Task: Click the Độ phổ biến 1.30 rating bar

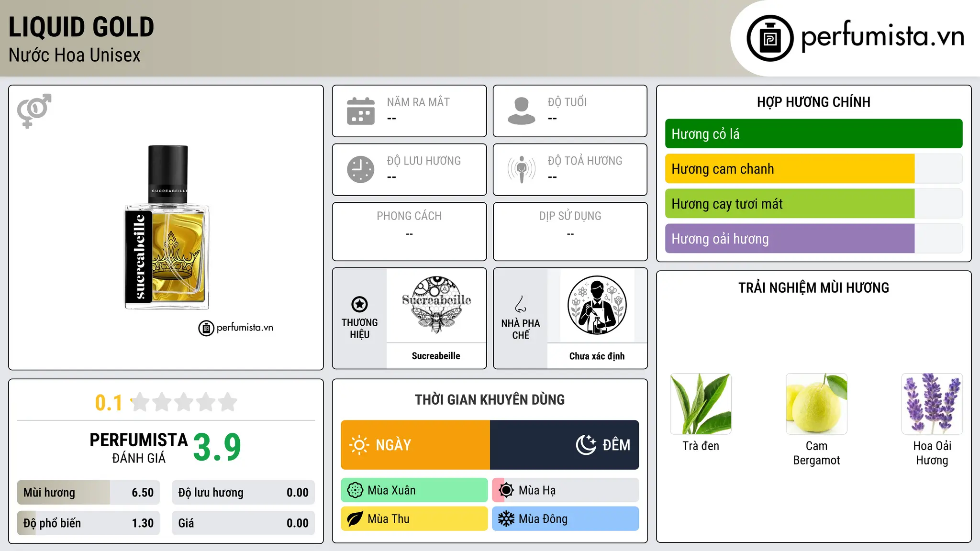Action: pos(89,523)
